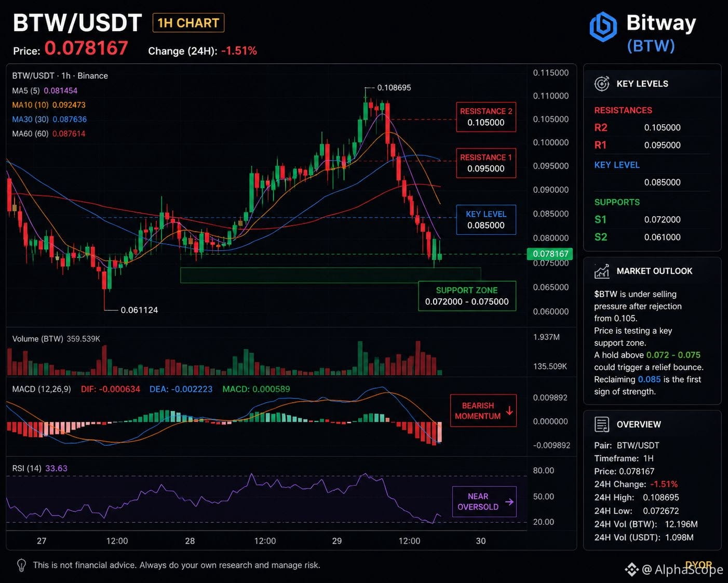Click the DEA: -0.002223 value

tap(181, 389)
